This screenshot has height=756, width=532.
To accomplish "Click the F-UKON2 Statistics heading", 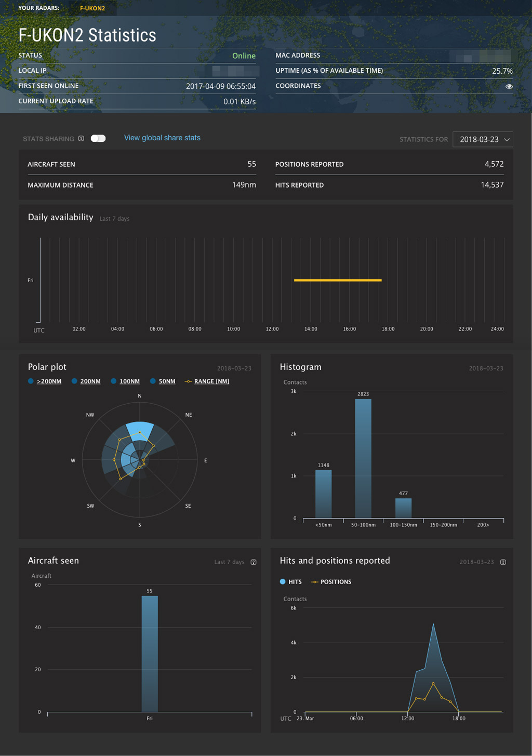I will pyautogui.click(x=87, y=35).
